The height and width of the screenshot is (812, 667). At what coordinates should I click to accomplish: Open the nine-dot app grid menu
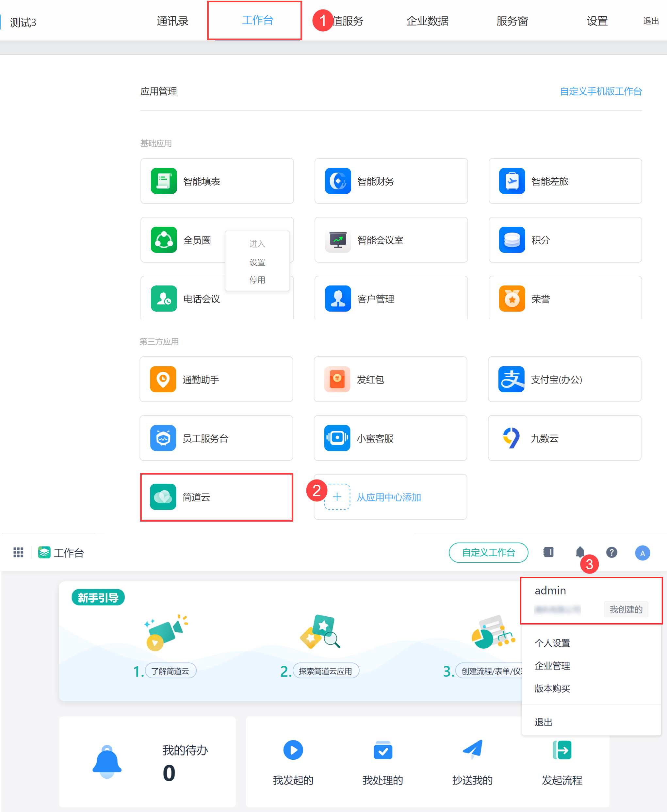[x=18, y=552]
